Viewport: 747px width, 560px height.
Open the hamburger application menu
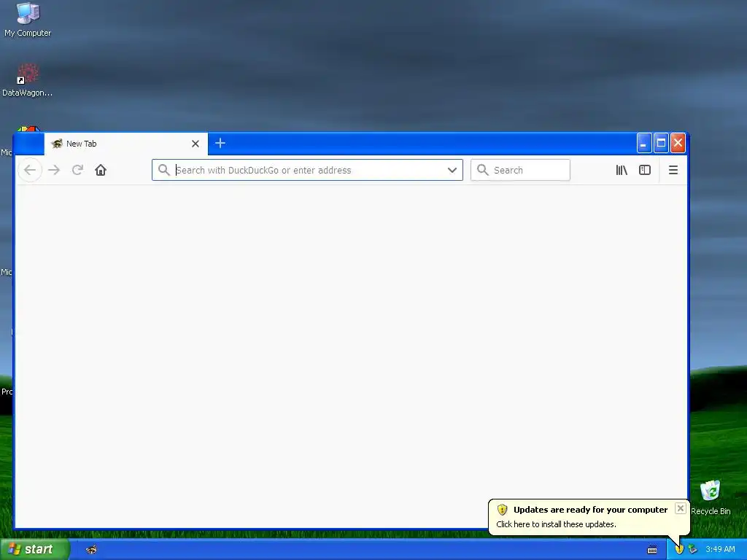[x=673, y=170]
